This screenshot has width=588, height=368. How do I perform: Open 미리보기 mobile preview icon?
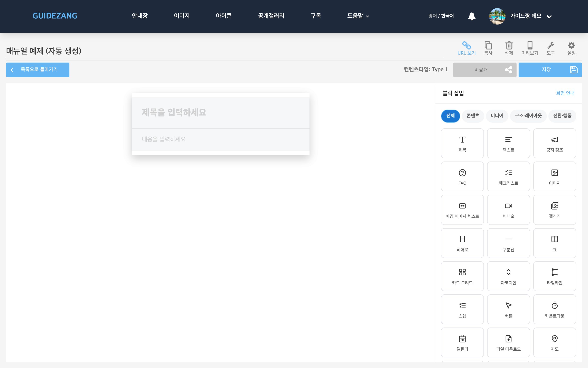click(x=530, y=48)
